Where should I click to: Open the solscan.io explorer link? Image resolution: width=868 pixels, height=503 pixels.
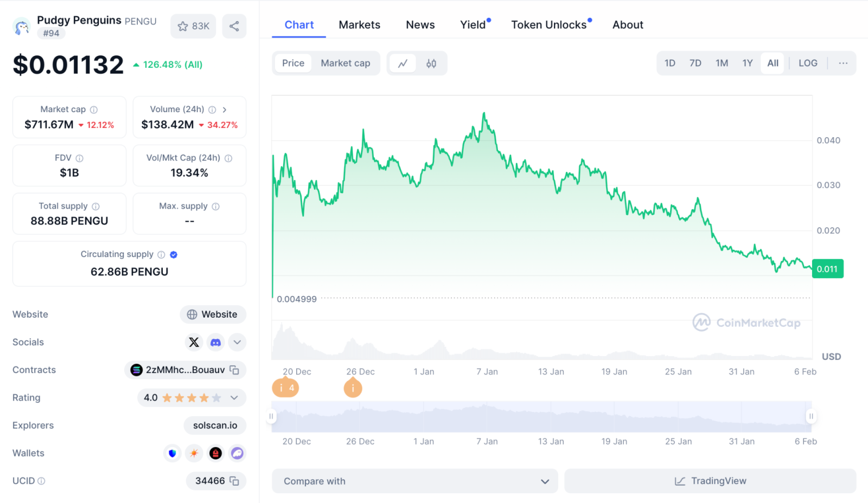tap(215, 425)
